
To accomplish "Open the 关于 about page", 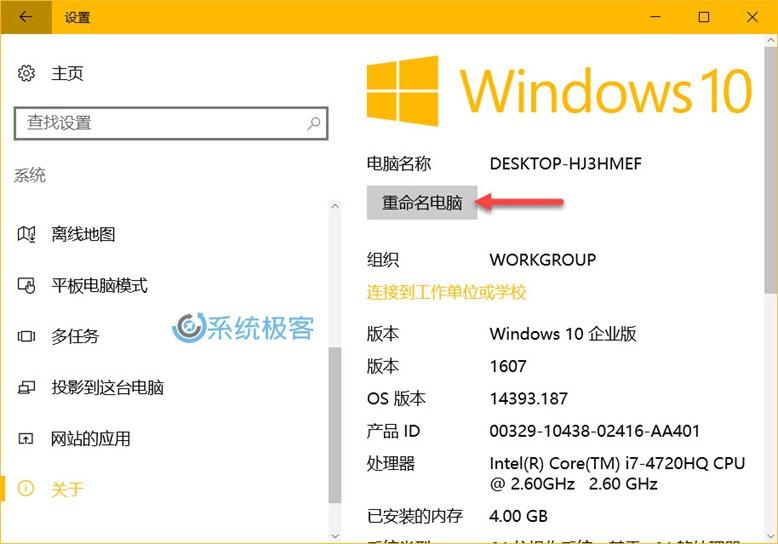I will [67, 489].
